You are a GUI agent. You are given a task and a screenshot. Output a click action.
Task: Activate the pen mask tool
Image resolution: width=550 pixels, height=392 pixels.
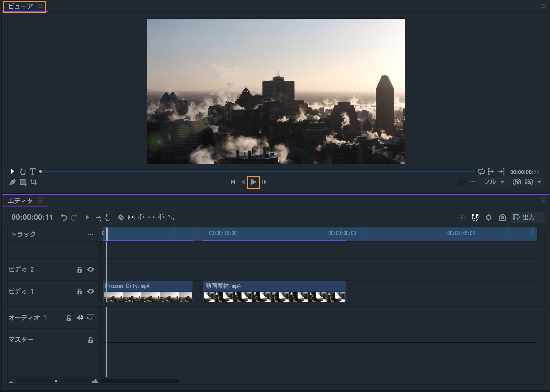(x=13, y=182)
